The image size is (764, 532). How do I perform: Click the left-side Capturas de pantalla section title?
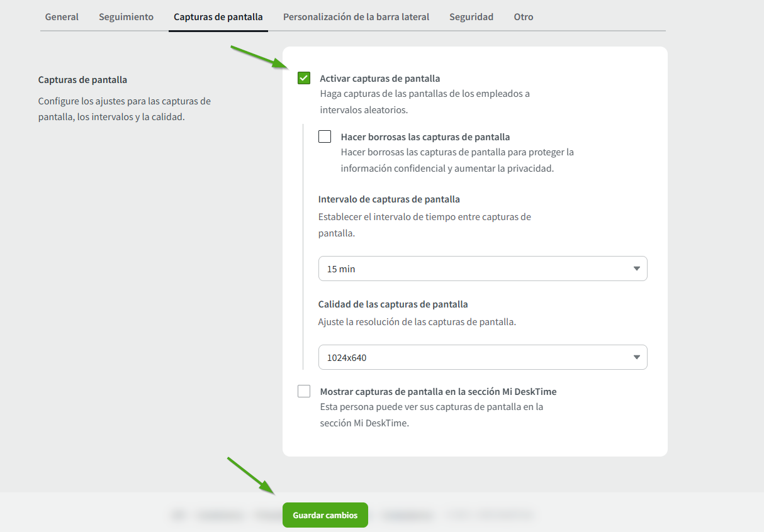[82, 80]
